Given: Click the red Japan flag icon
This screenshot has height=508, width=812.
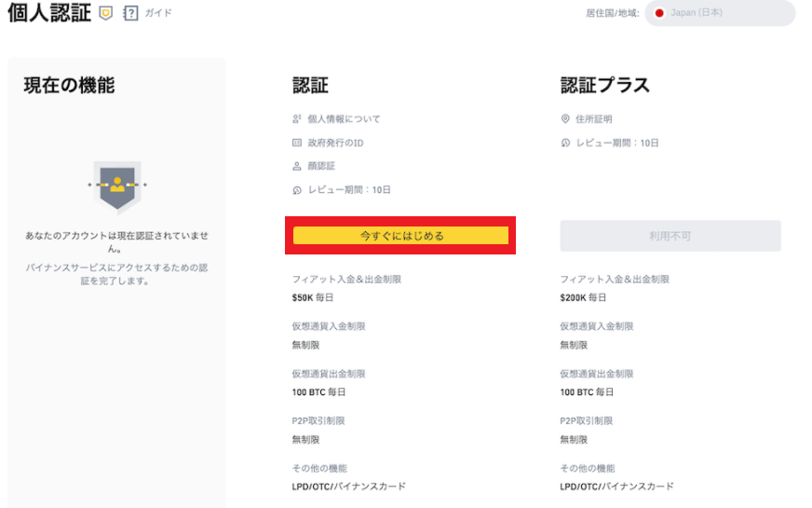Looking at the screenshot, I should pos(659,13).
